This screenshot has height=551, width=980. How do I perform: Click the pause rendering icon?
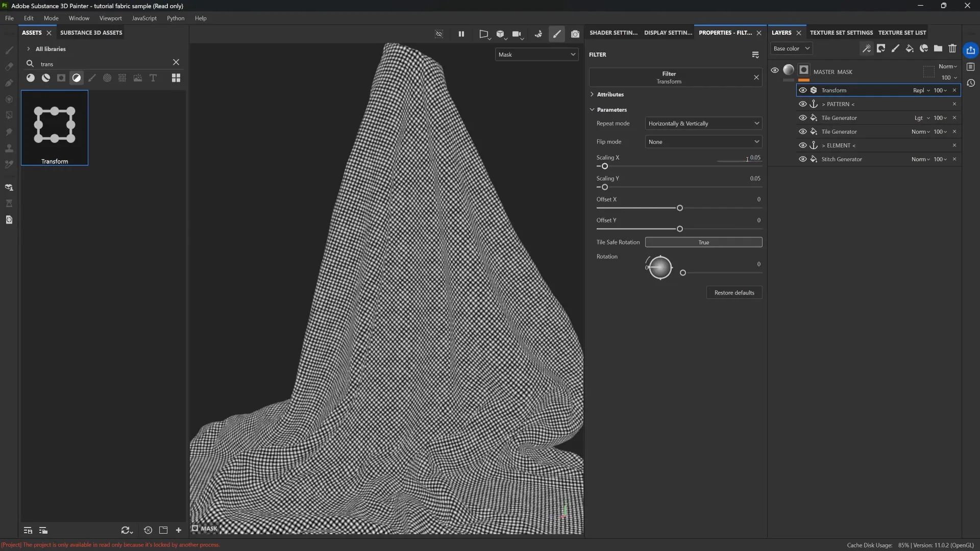[461, 34]
